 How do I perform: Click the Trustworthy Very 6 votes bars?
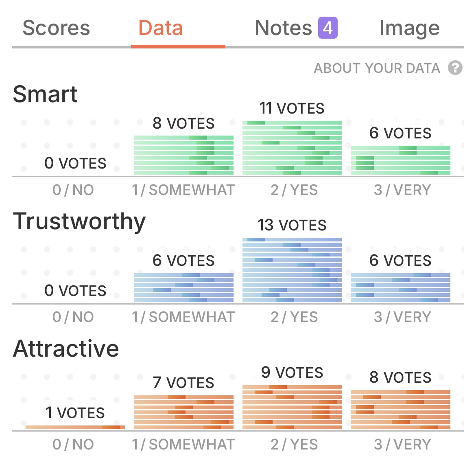[x=400, y=288]
